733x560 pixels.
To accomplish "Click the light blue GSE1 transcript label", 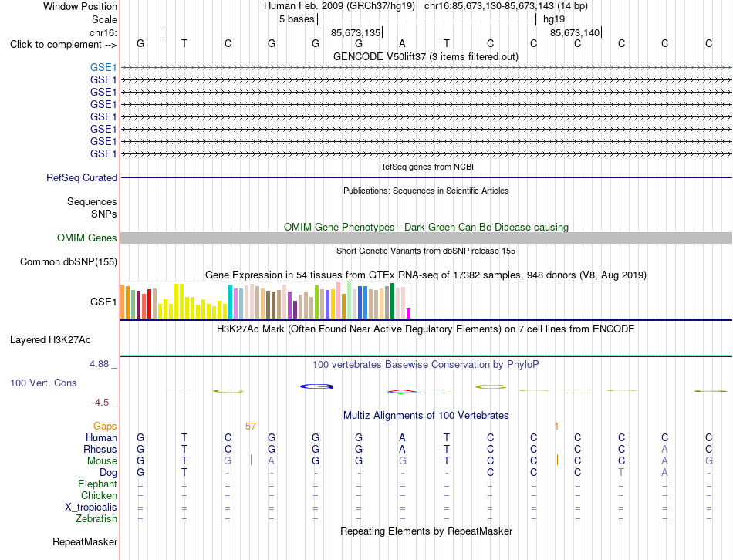I will [103, 67].
